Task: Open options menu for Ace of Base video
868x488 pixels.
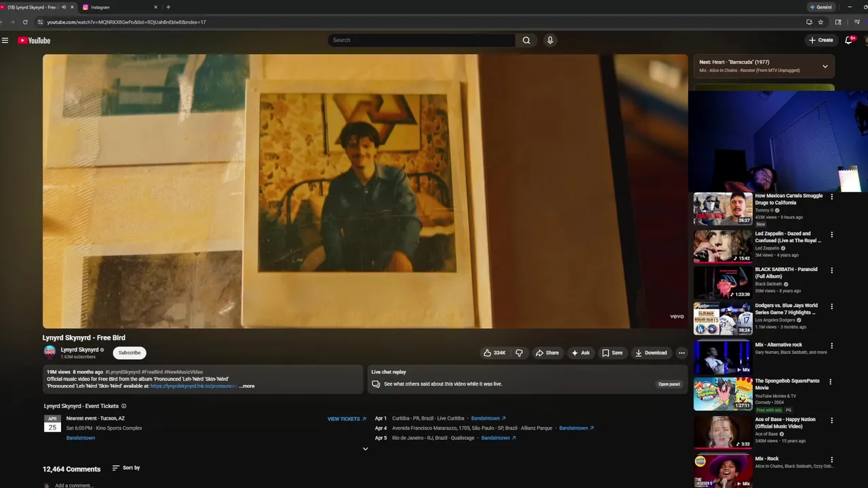Action: pos(831,420)
